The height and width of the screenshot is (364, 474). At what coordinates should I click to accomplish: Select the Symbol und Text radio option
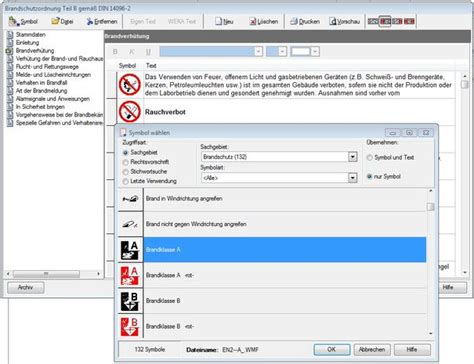[x=369, y=158]
